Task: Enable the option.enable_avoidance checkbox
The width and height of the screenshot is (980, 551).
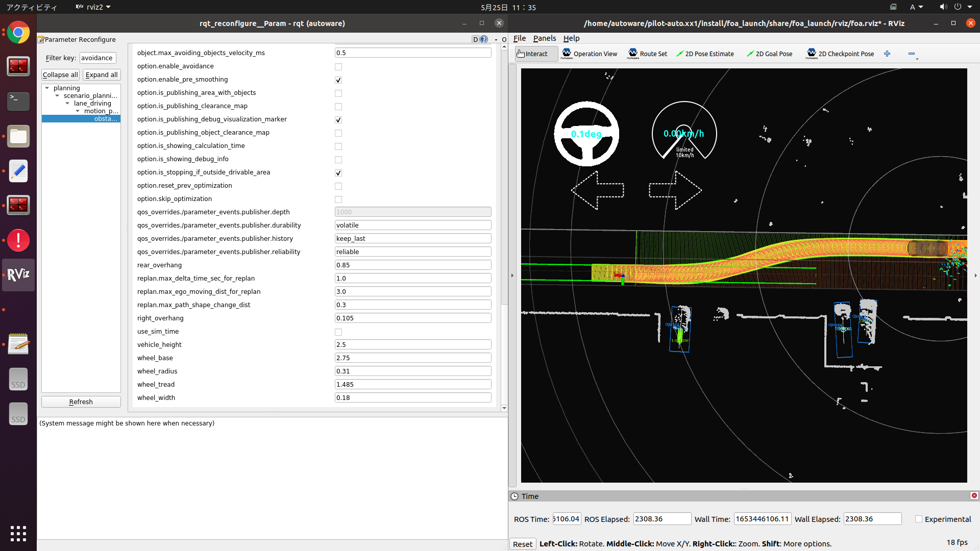Action: pyautogui.click(x=338, y=67)
